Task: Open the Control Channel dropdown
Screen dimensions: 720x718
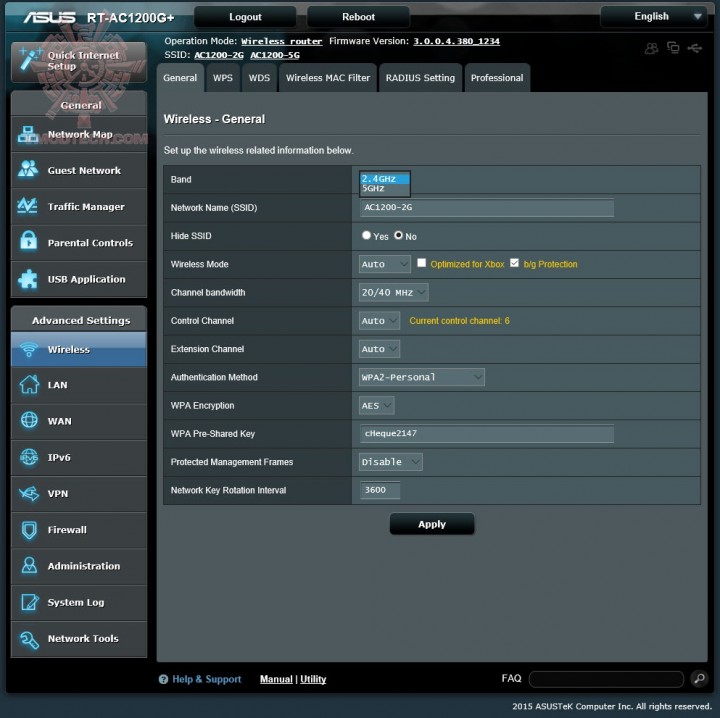Action: pyautogui.click(x=379, y=320)
